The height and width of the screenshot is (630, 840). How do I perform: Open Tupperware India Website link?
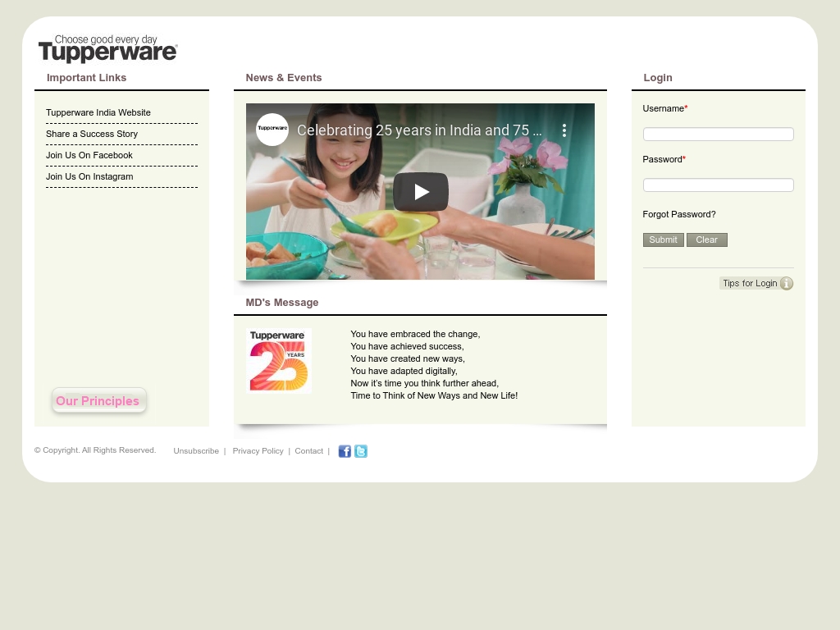click(98, 112)
